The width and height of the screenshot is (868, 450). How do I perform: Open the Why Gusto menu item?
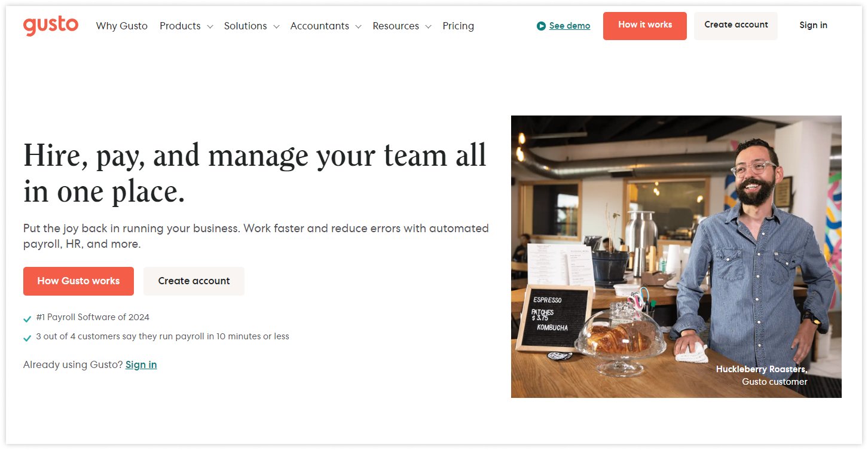pyautogui.click(x=122, y=26)
